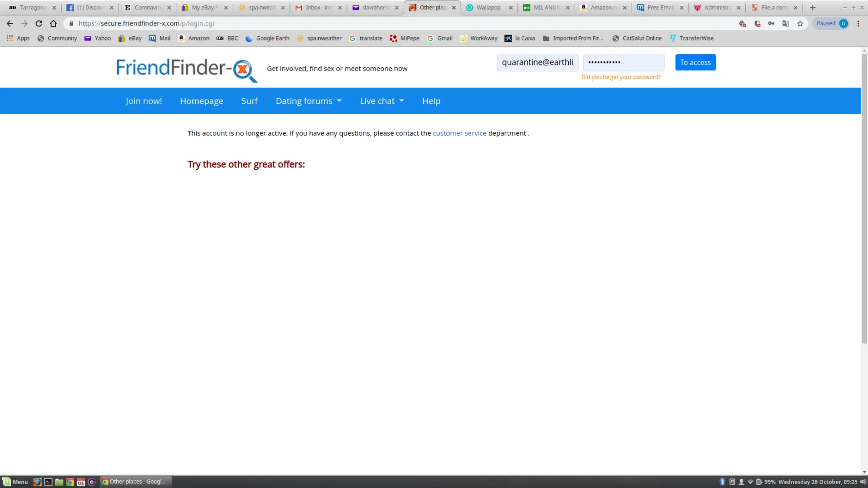Image resolution: width=868 pixels, height=488 pixels.
Task: Go to browser home page icon
Action: pos(53,23)
